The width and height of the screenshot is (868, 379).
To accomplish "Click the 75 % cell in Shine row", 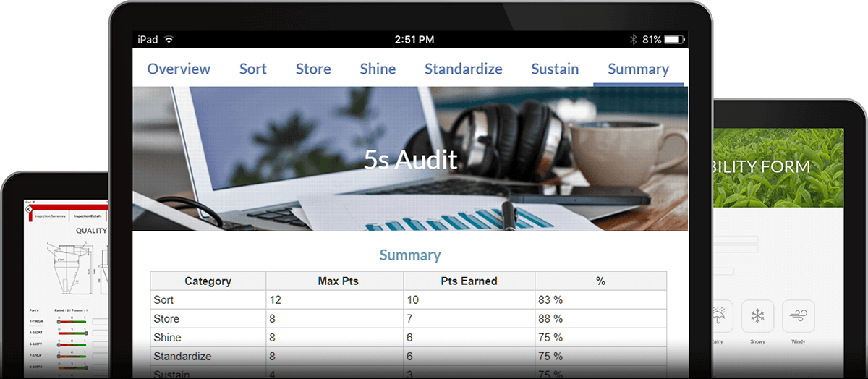I will point(600,337).
